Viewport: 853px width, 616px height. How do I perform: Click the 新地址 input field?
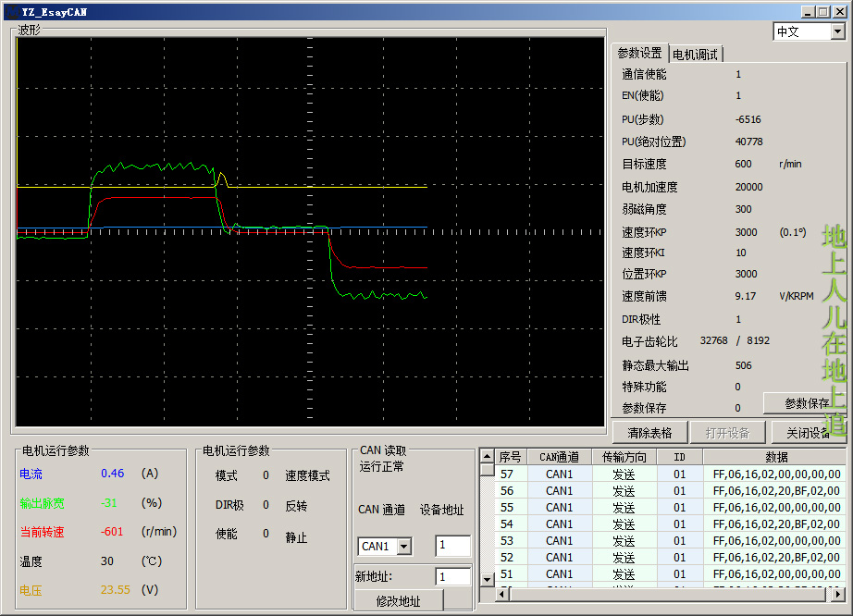coord(452,574)
